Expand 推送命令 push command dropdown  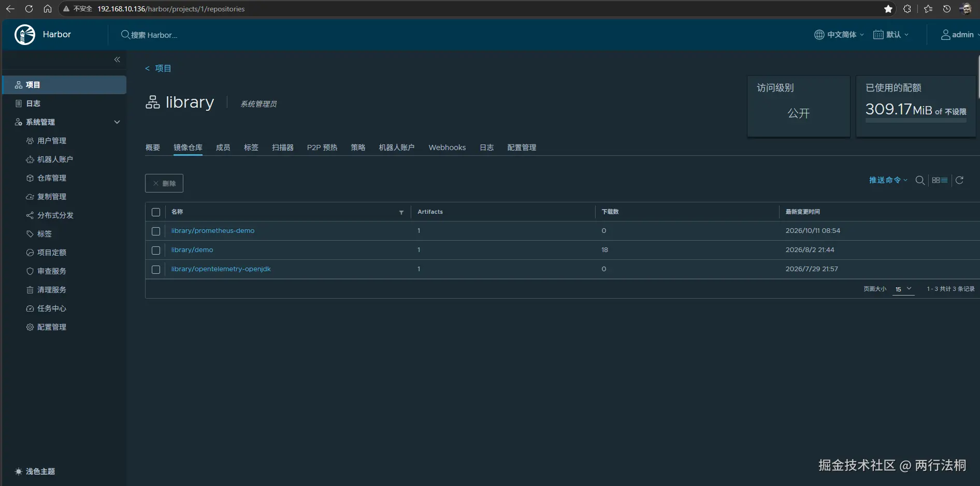[x=888, y=180]
